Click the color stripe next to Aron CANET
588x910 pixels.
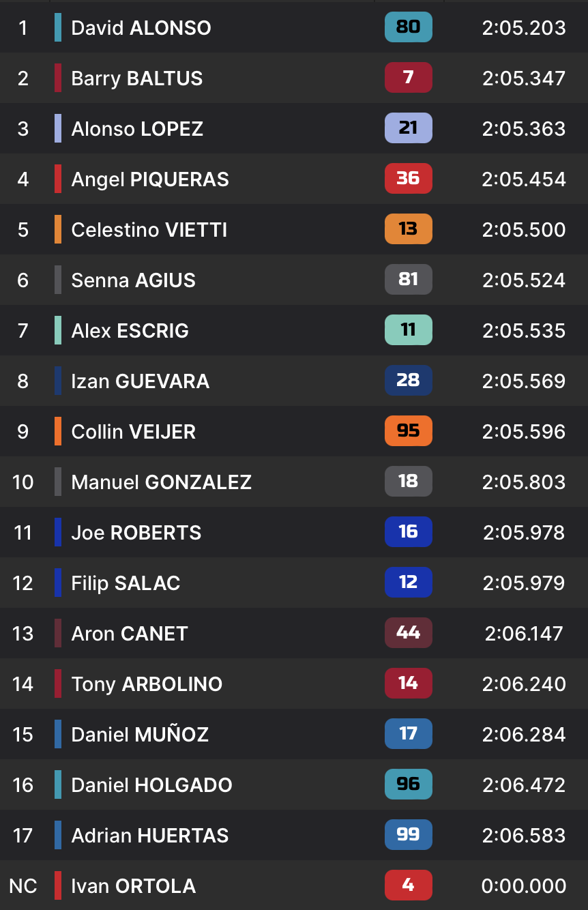click(58, 633)
